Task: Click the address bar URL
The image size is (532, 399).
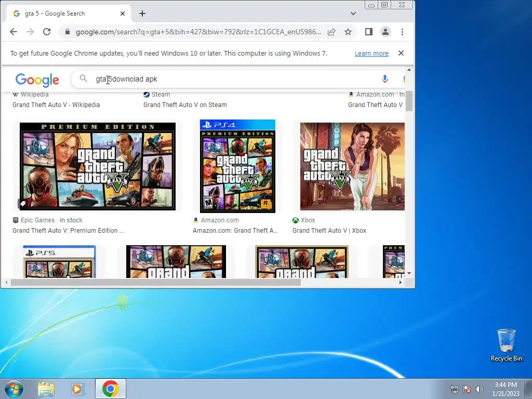Action: pyautogui.click(x=198, y=32)
